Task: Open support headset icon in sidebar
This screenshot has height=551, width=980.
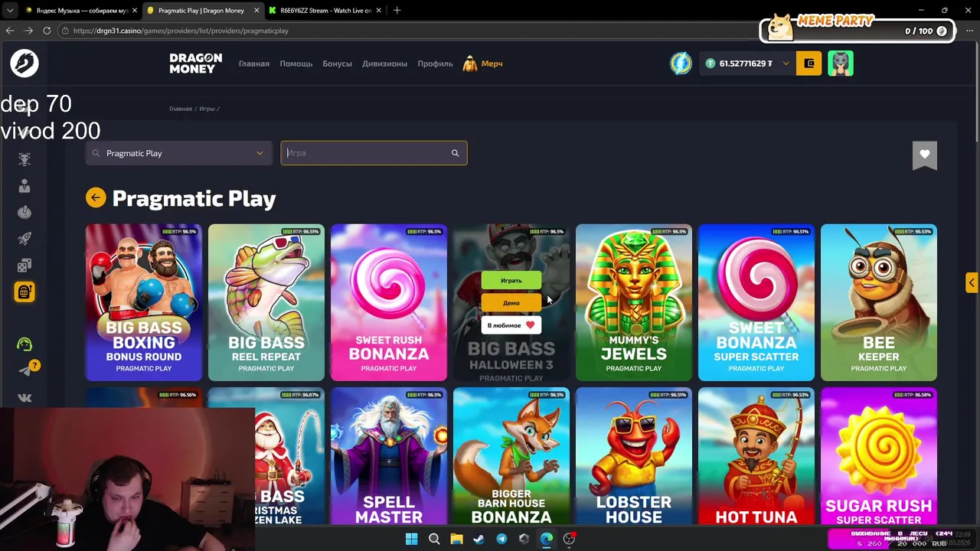Action: (24, 344)
